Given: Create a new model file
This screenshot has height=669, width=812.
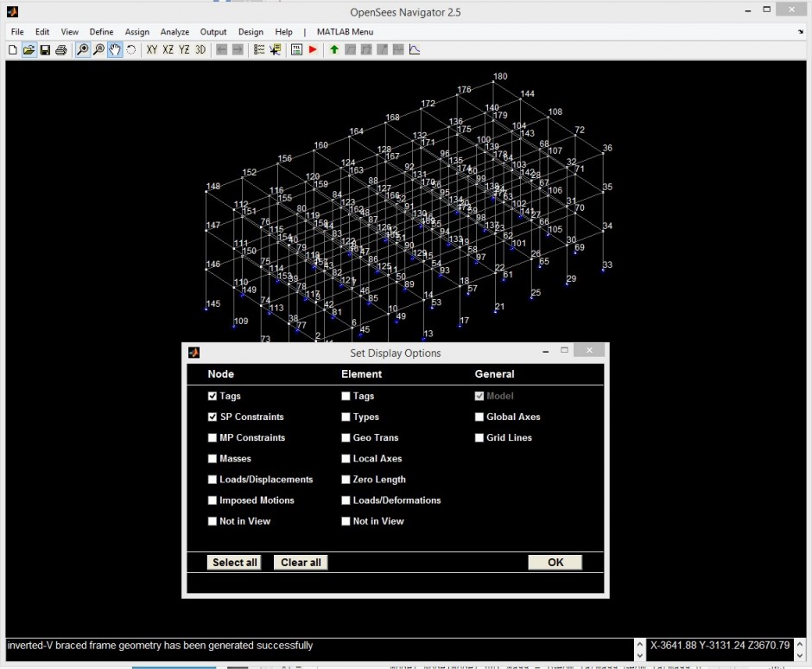Looking at the screenshot, I should point(12,49).
